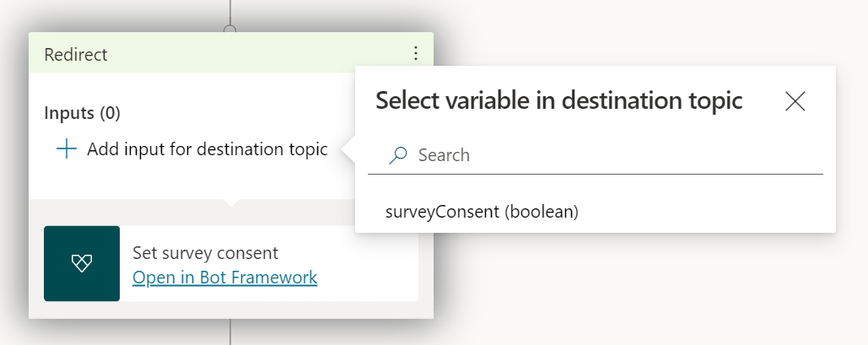Click the Select variable in destination topic heading
The image size is (868, 345).
pyautogui.click(x=558, y=101)
